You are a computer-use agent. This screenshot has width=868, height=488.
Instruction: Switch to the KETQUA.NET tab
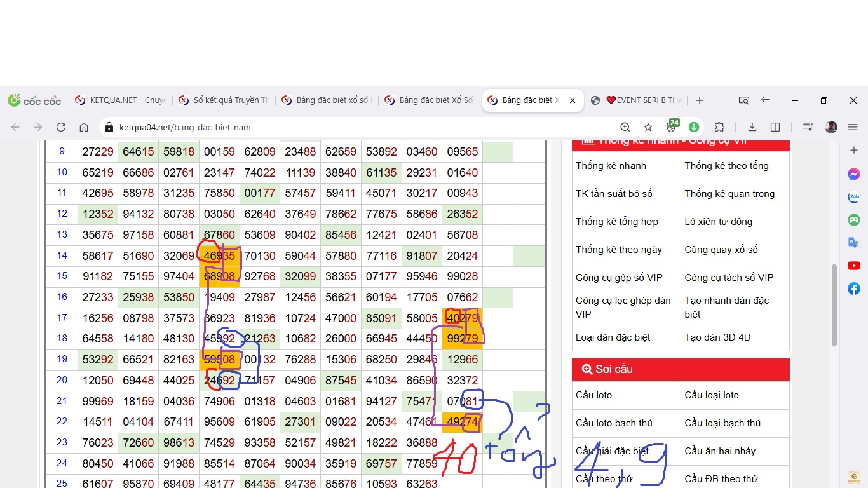121,100
